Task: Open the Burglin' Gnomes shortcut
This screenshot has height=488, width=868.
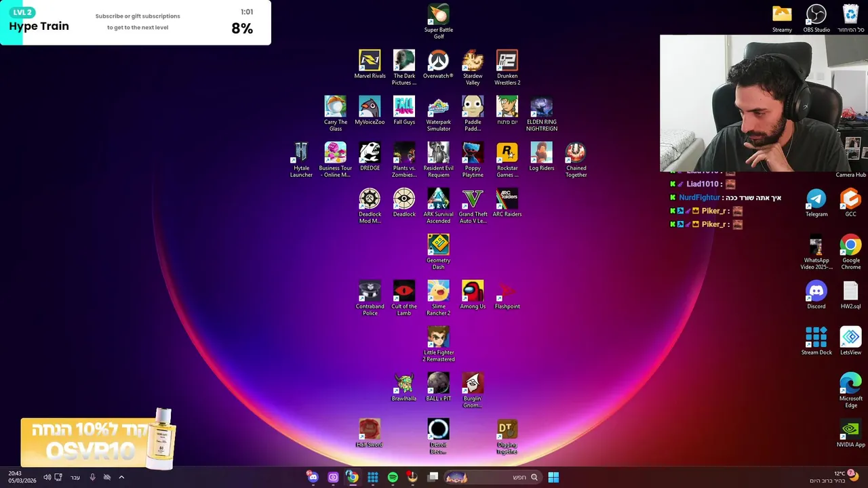Action: pyautogui.click(x=473, y=390)
